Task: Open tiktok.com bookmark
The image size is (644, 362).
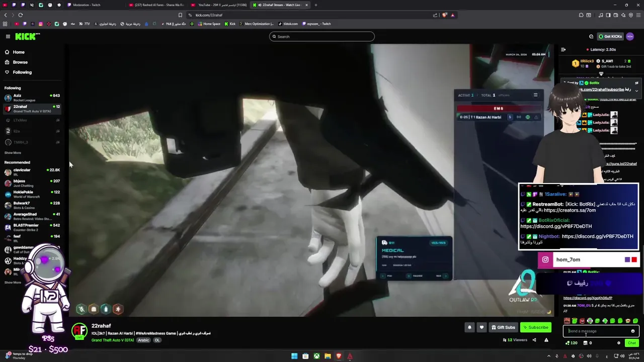Action: (288, 24)
